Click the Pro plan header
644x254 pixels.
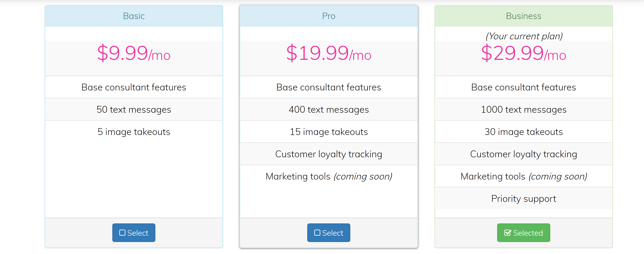tap(328, 16)
